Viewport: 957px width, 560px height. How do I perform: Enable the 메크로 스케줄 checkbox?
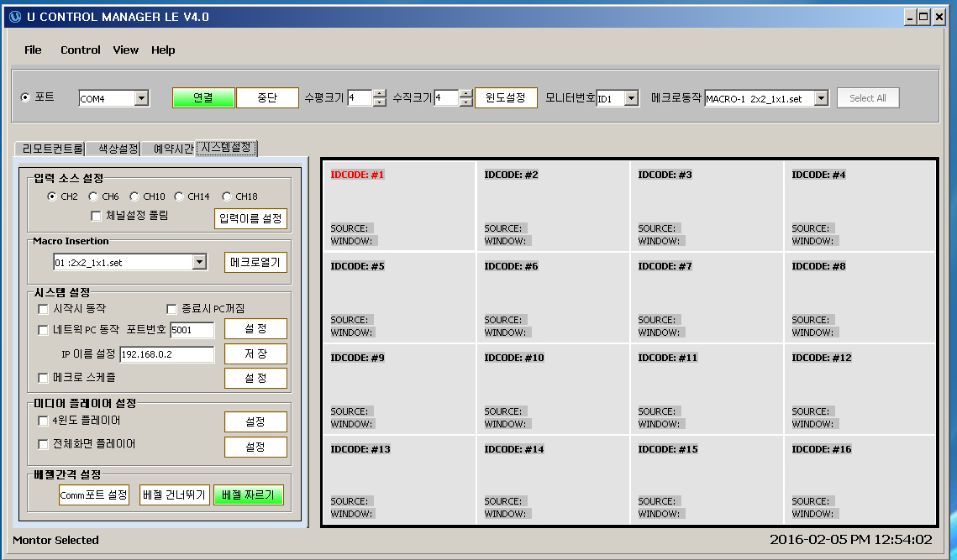(44, 378)
